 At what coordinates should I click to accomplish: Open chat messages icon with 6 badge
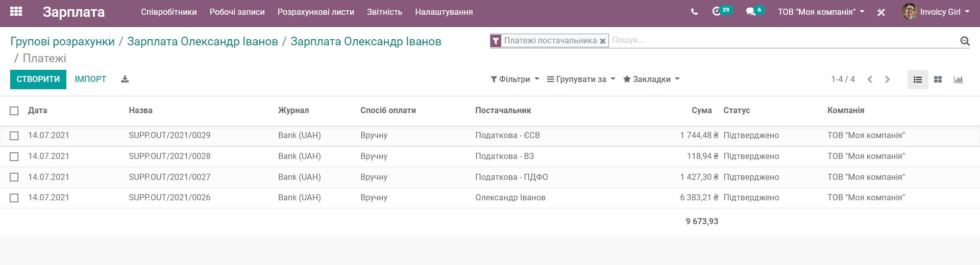coord(755,11)
